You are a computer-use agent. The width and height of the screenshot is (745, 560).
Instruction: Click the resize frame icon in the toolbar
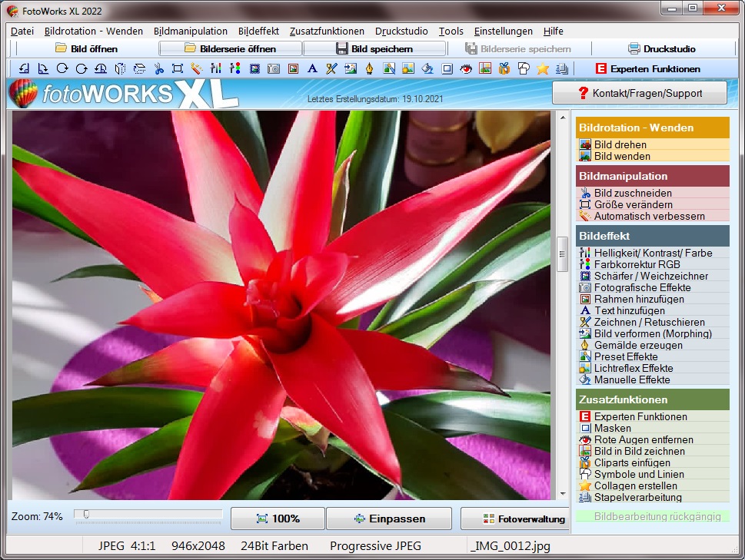tap(178, 69)
